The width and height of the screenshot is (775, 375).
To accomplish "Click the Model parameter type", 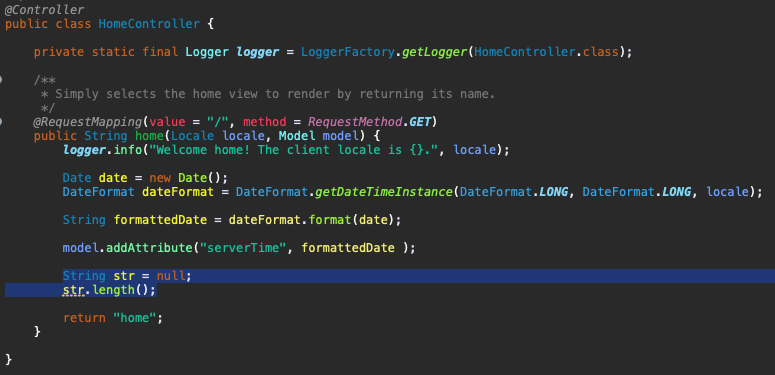I will 297,136.
